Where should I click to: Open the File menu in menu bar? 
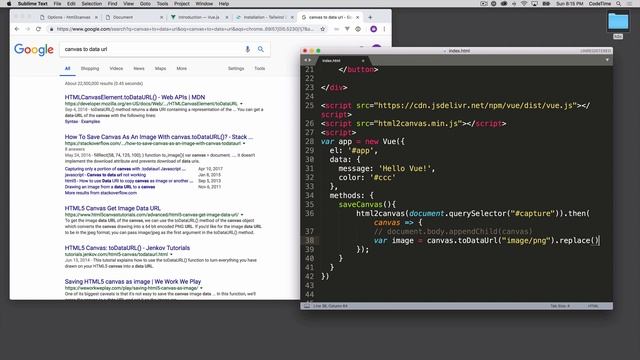point(58,4)
